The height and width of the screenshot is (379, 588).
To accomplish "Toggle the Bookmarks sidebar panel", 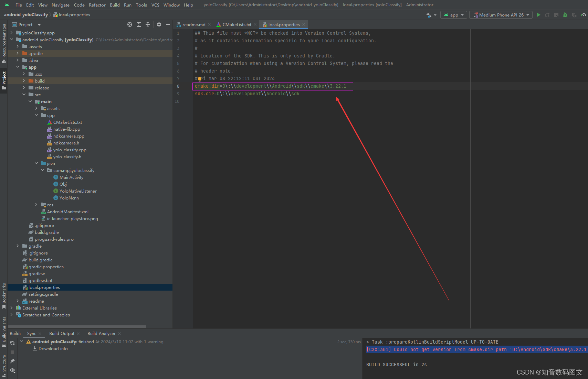I will (4, 294).
